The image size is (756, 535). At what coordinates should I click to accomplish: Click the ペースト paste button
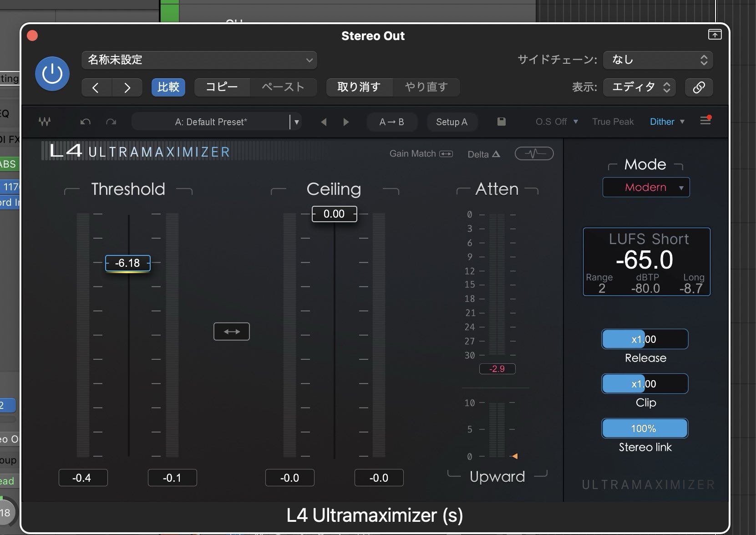click(283, 87)
